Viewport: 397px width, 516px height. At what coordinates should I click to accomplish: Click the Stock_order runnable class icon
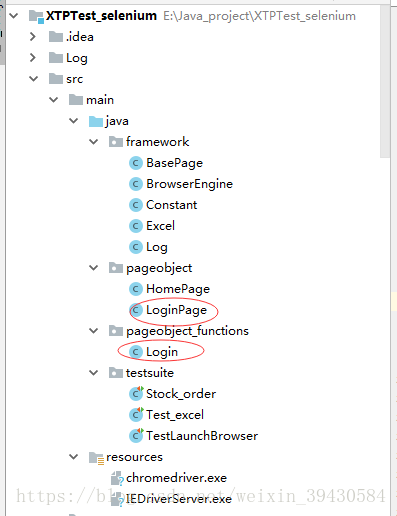(x=136, y=394)
